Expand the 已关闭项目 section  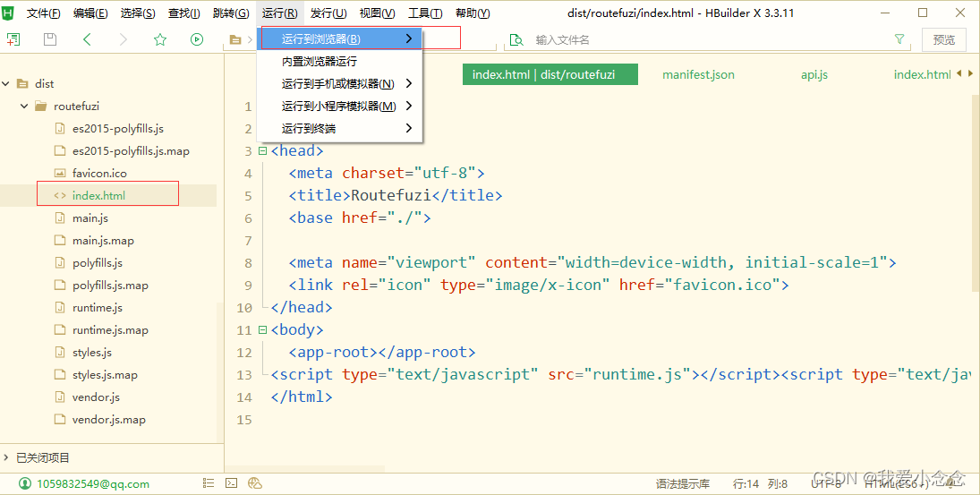(6, 458)
